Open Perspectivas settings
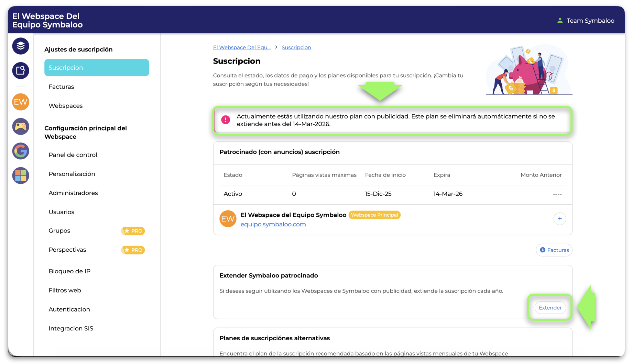This screenshot has height=364, width=632. pyautogui.click(x=67, y=250)
